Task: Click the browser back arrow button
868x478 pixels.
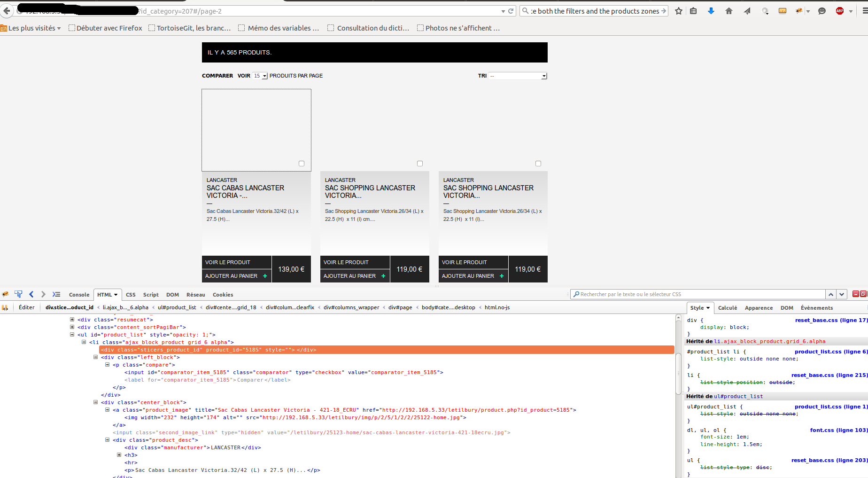Action: click(x=7, y=11)
